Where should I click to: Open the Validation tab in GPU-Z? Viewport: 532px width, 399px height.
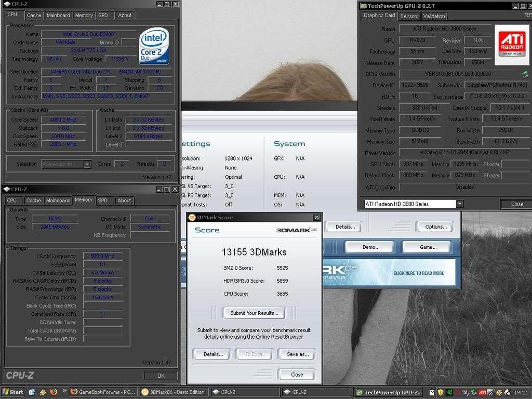click(x=434, y=16)
